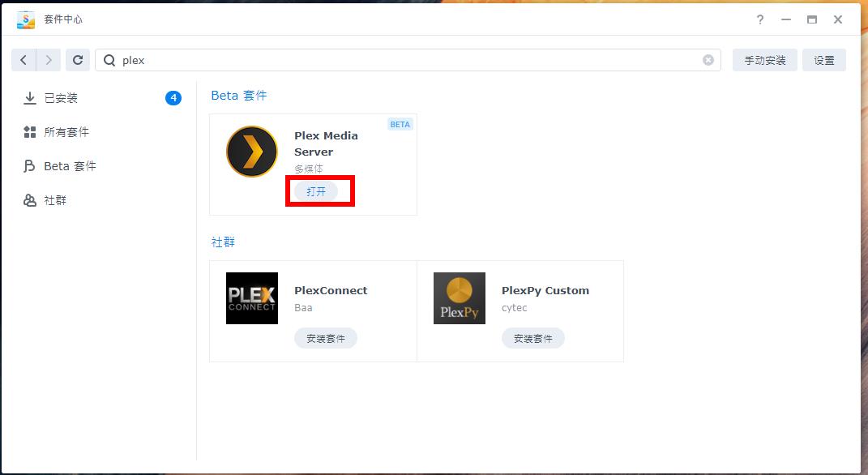Click the installed count badge 4
Image resolution: width=868 pixels, height=475 pixels.
(173, 98)
